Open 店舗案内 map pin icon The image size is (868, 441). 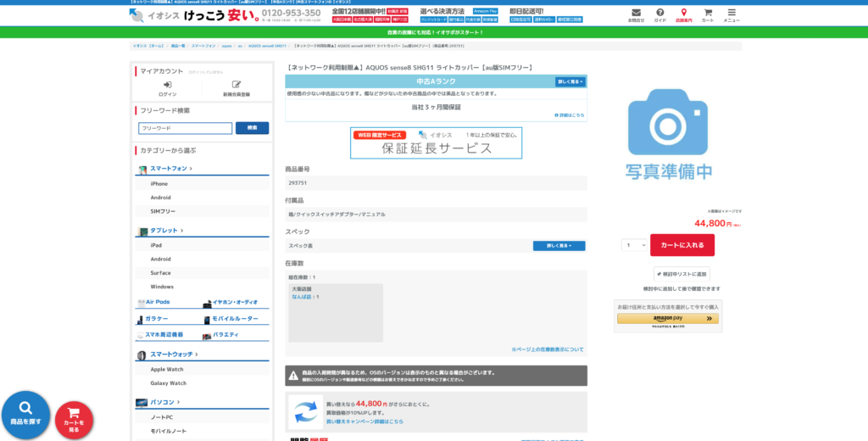coord(683,14)
